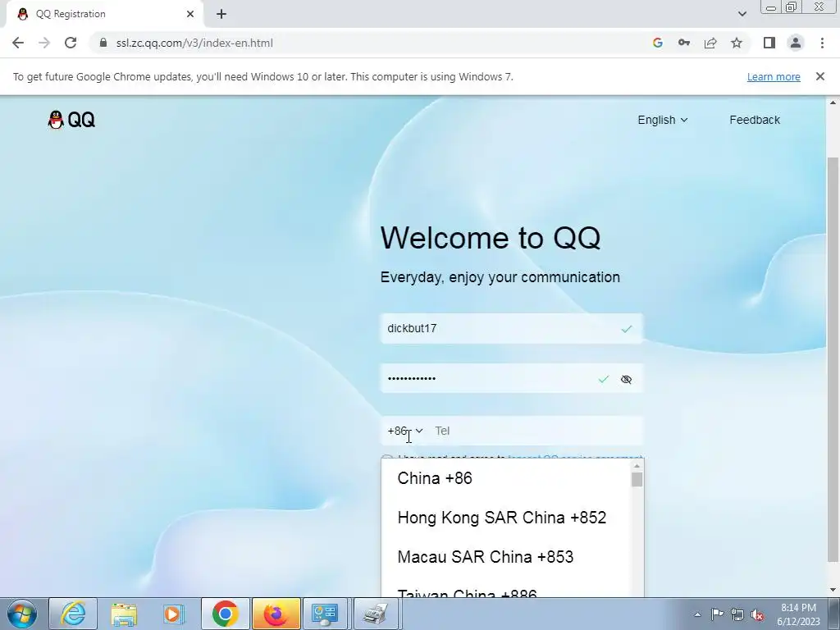Click Chrome icon in taskbar
The height and width of the screenshot is (630, 840).
tap(225, 614)
